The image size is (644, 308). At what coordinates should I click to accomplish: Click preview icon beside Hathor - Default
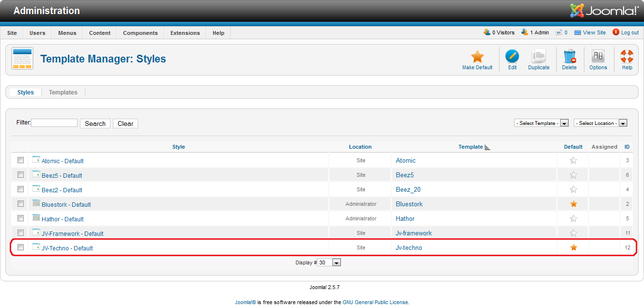[x=36, y=217]
